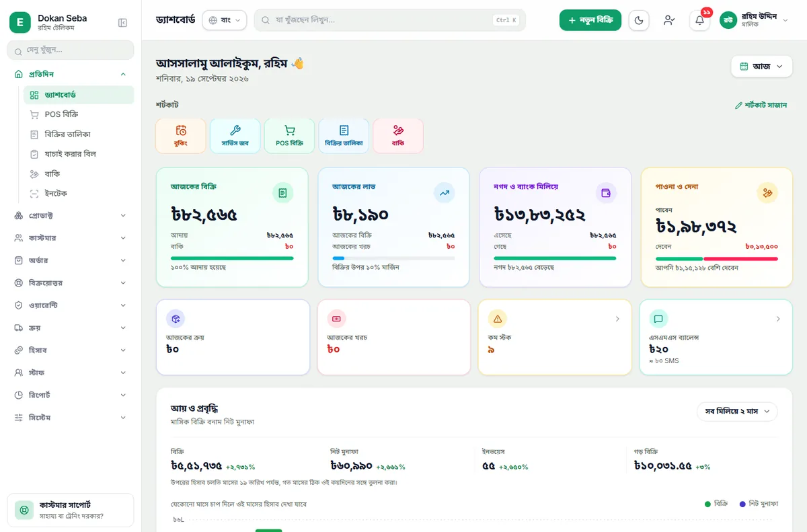Open the আজ date range dropdown
Screen dimensions: 807x532
click(x=761, y=66)
